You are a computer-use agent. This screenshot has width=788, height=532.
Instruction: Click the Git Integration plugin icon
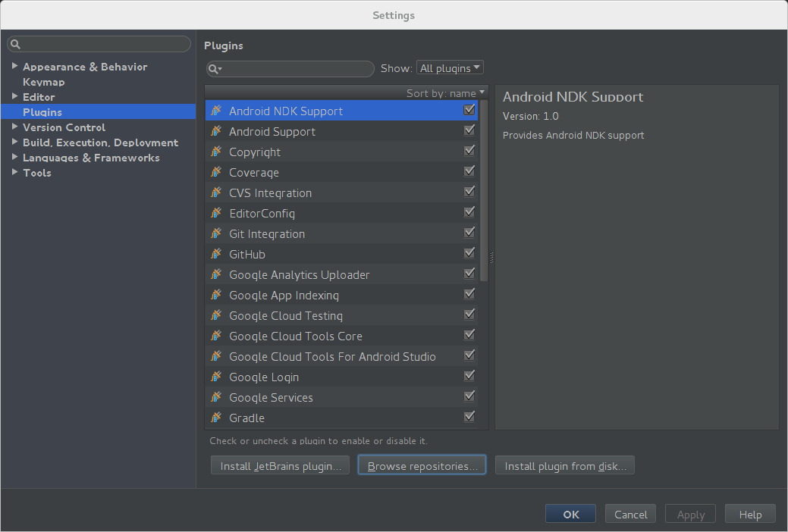pyautogui.click(x=216, y=233)
